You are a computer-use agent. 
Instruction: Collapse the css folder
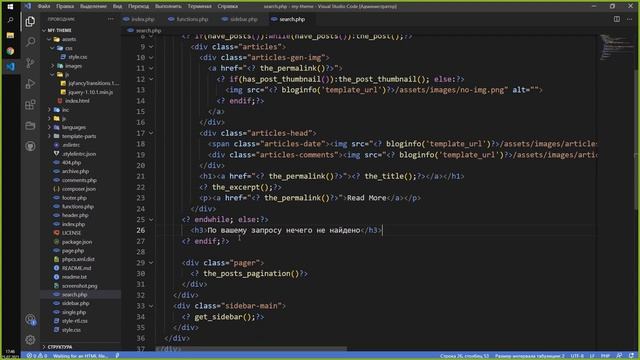click(53, 48)
